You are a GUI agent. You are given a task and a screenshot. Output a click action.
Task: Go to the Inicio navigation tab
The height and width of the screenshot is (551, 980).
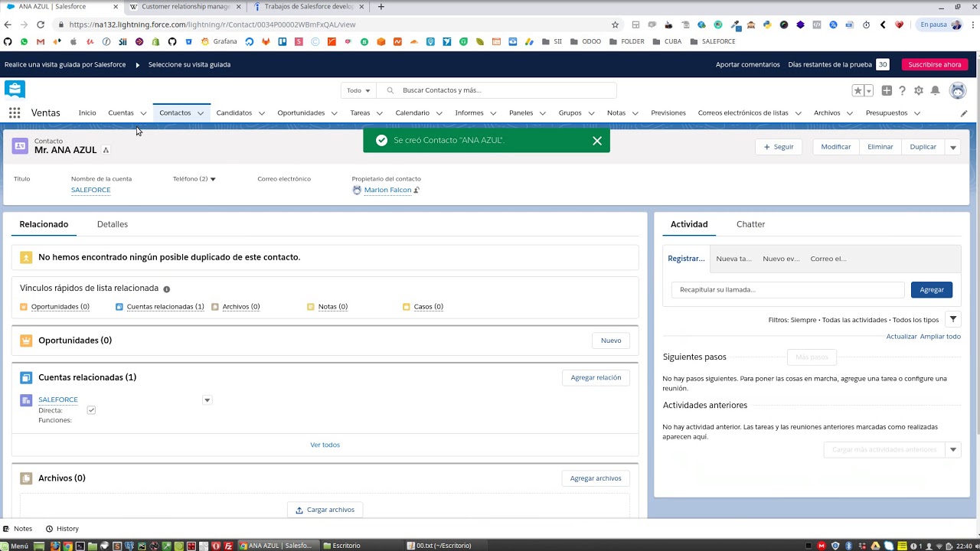click(87, 112)
